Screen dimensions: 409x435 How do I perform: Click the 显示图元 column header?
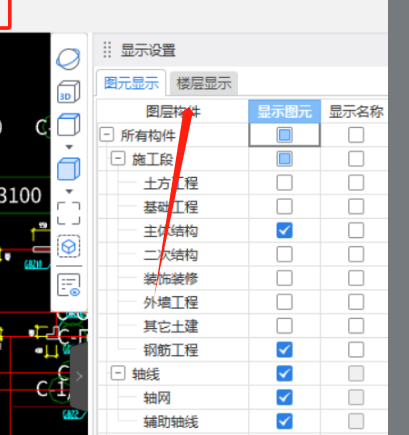pyautogui.click(x=285, y=111)
